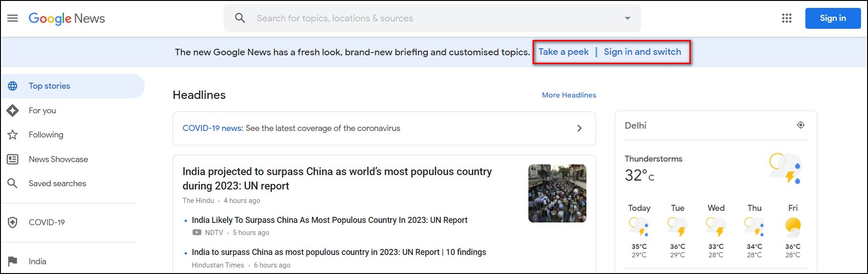
Task: Select the Saved searches magnifier icon
Action: click(13, 183)
